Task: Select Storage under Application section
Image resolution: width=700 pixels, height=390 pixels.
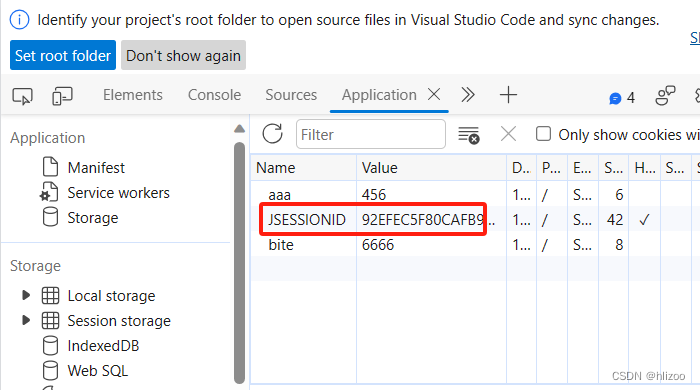Action: tap(92, 218)
